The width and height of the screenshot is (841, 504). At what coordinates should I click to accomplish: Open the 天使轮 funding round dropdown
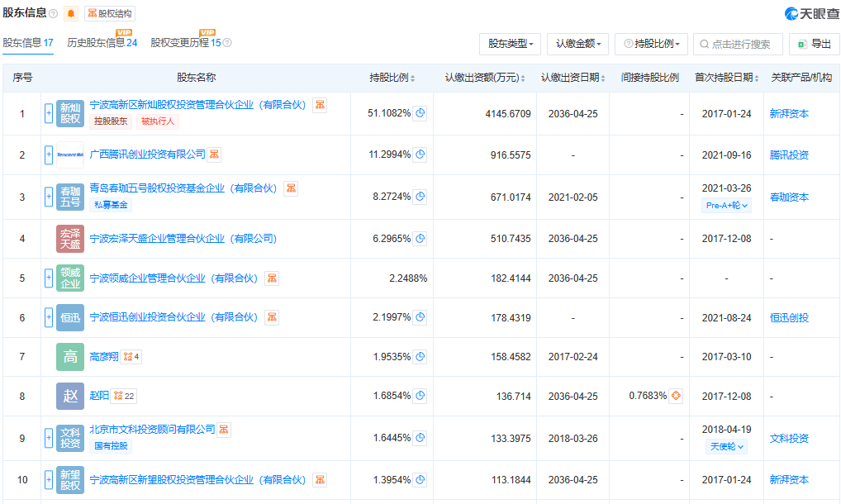tap(726, 447)
